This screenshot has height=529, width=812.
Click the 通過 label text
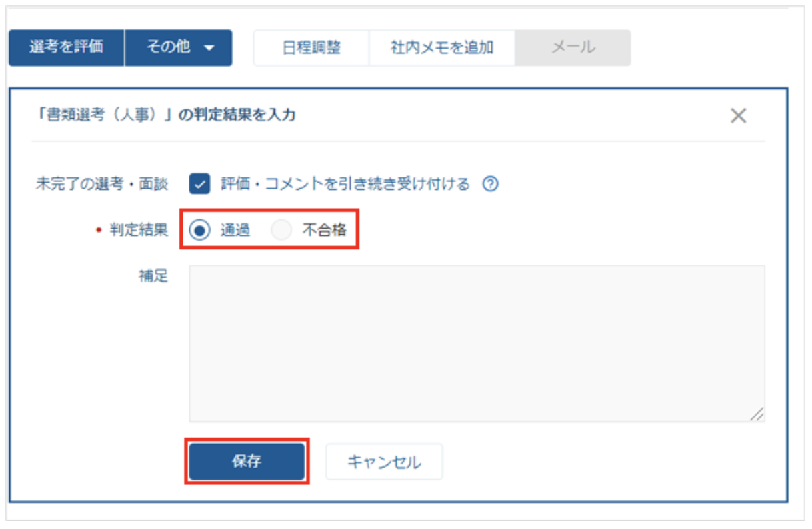point(235,231)
